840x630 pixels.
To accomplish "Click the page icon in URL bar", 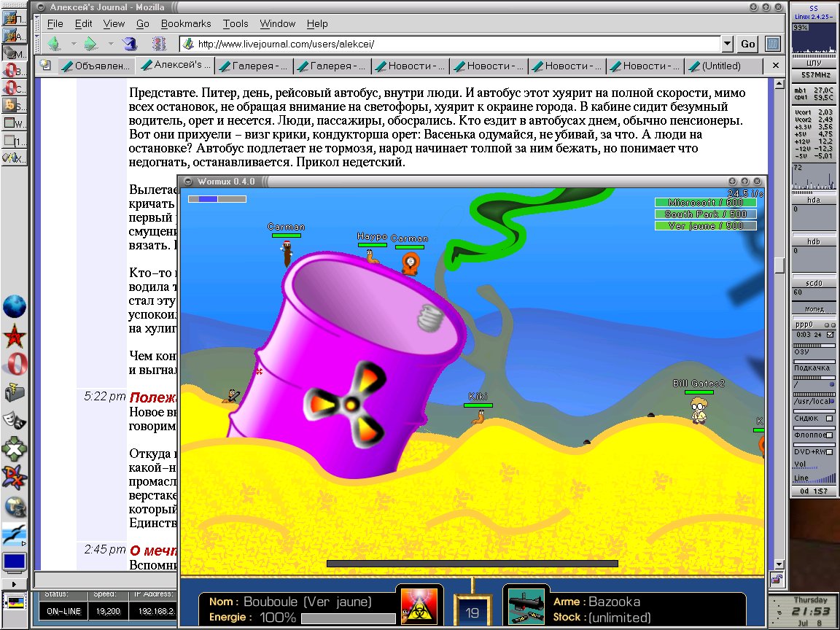I will [188, 44].
